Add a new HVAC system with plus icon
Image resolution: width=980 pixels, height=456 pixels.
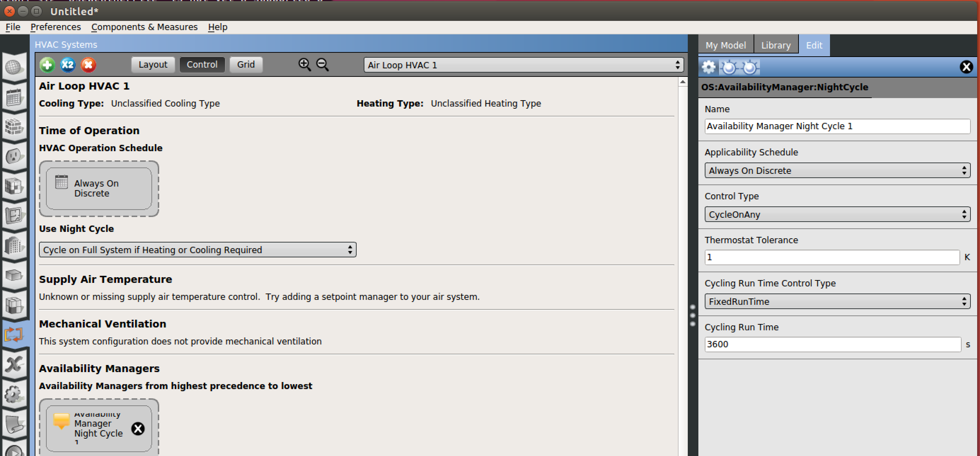(x=47, y=65)
